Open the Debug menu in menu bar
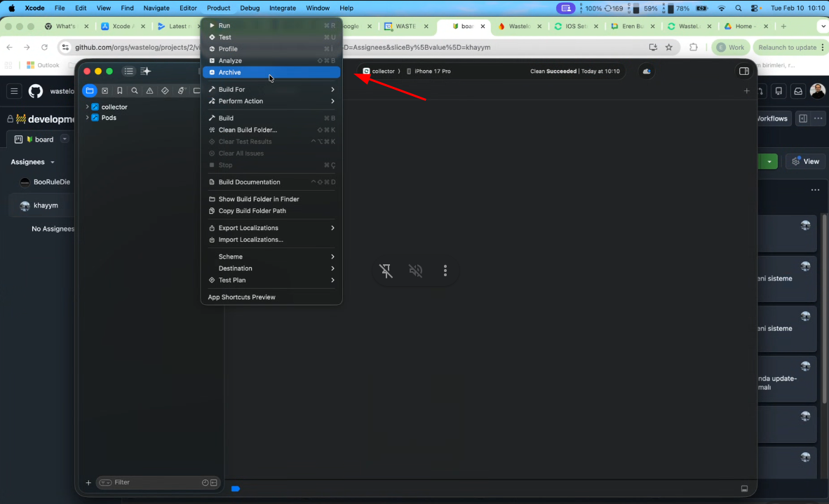 [250, 8]
